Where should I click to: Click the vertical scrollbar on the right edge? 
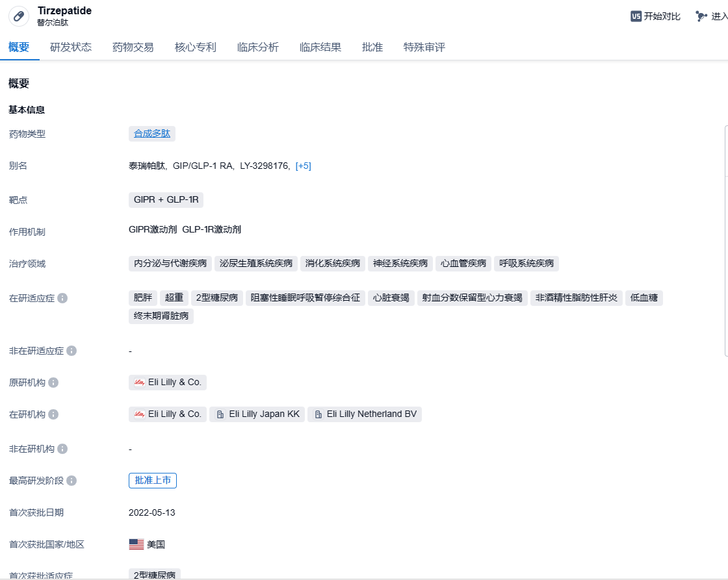(x=725, y=240)
